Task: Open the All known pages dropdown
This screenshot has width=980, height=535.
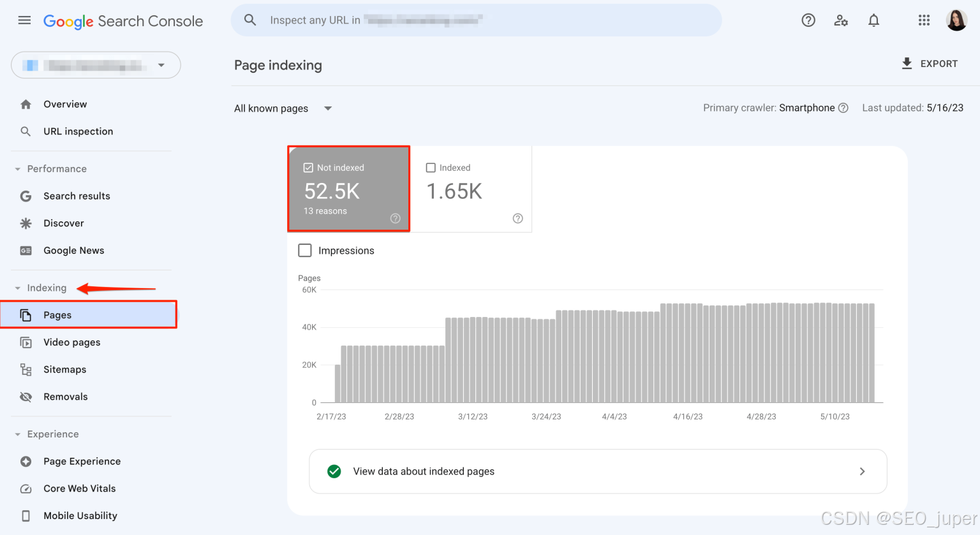Action: tap(283, 108)
